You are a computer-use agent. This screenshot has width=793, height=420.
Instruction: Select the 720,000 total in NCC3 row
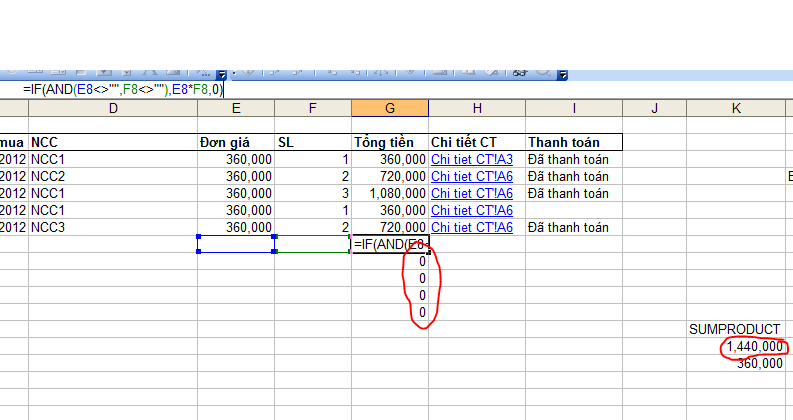click(390, 227)
